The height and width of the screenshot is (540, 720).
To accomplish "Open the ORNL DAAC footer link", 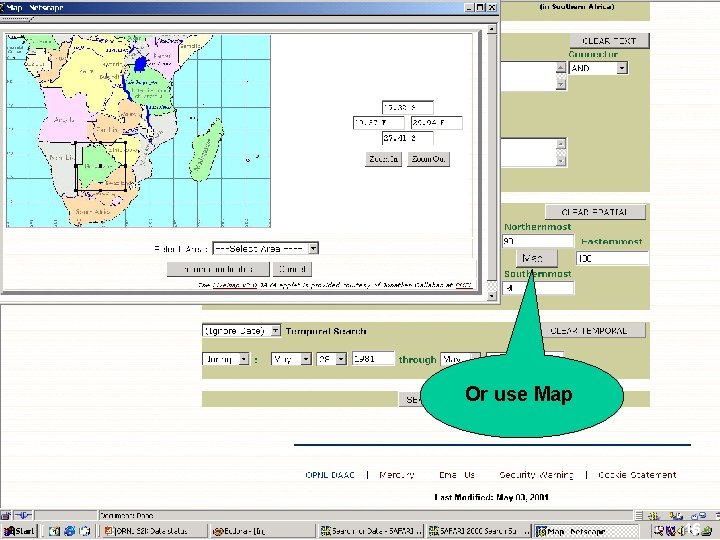I will [x=330, y=475].
